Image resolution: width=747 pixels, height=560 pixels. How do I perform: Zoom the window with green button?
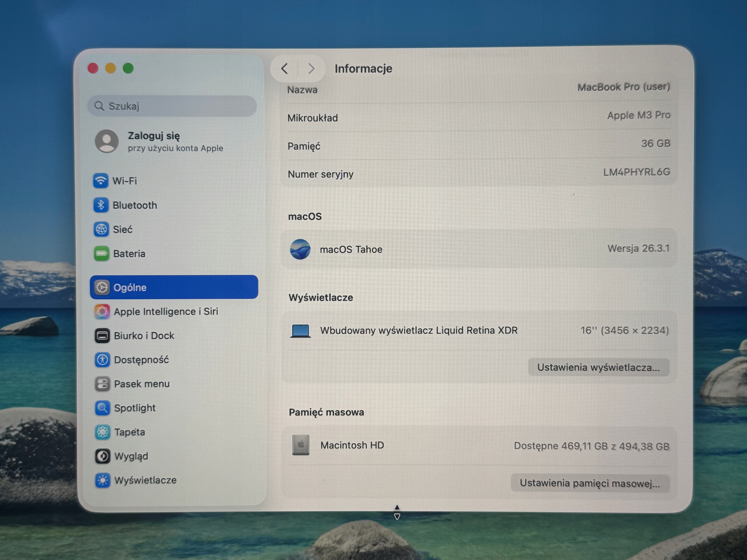click(128, 68)
